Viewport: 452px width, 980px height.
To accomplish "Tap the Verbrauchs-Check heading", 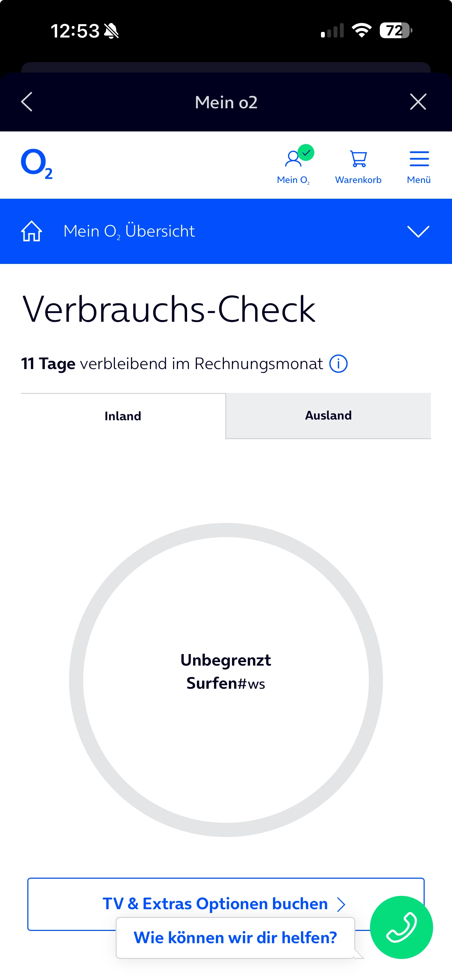I will point(169,309).
